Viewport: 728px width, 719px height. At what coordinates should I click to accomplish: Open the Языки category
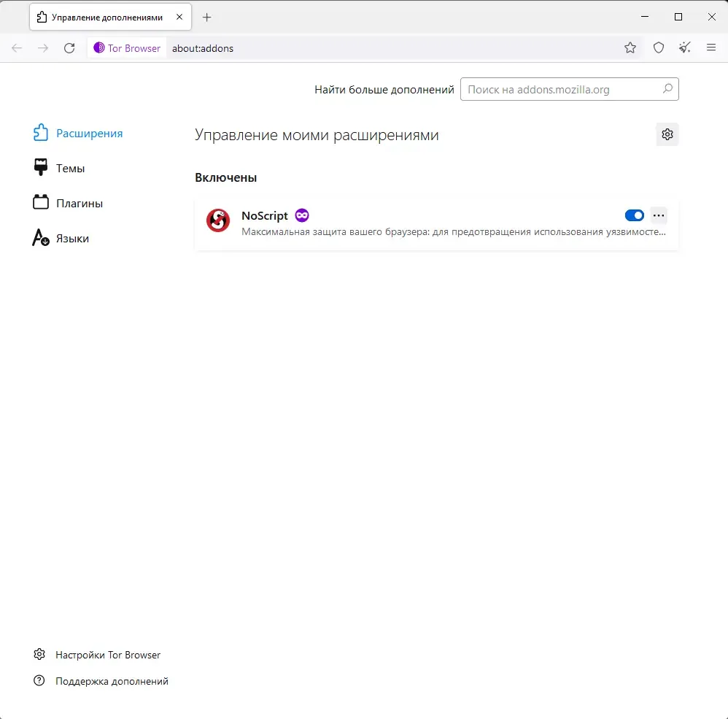(x=61, y=238)
